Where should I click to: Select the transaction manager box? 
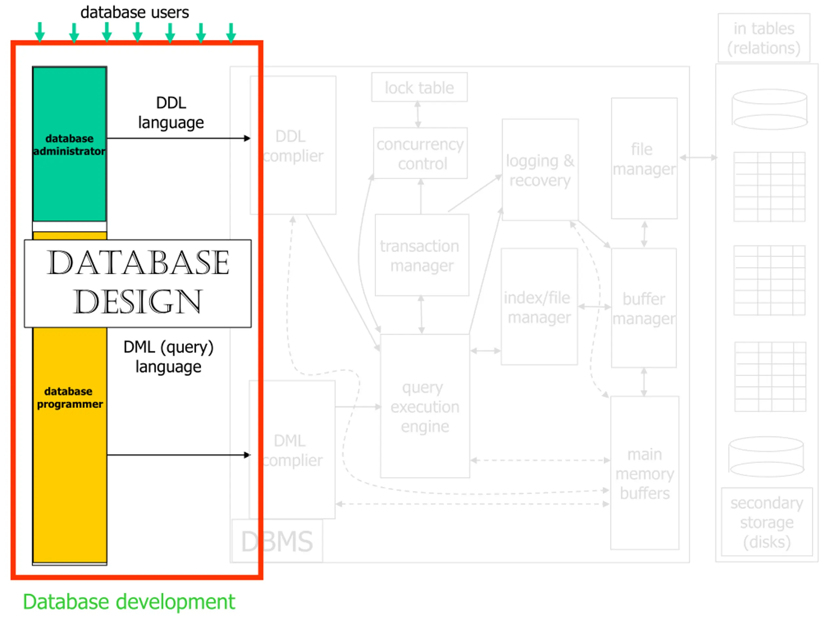pyautogui.click(x=422, y=255)
